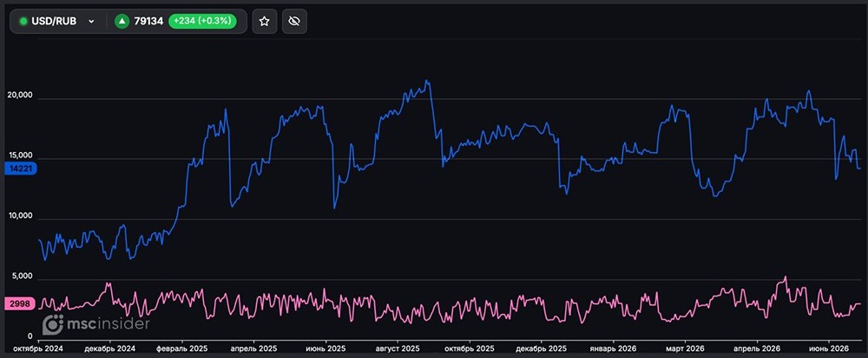Viewport: 868px width, 358px height.
Task: Add the pair to favorites with star
Action: click(265, 22)
